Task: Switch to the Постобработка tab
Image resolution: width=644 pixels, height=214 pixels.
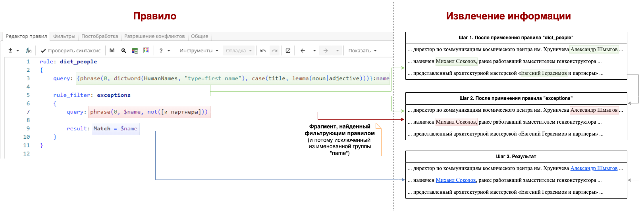Action: (x=100, y=36)
